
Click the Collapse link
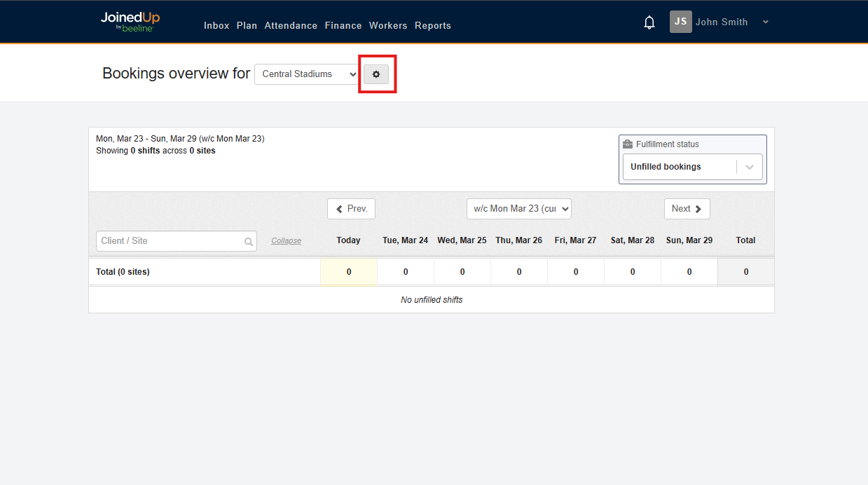pyautogui.click(x=286, y=240)
